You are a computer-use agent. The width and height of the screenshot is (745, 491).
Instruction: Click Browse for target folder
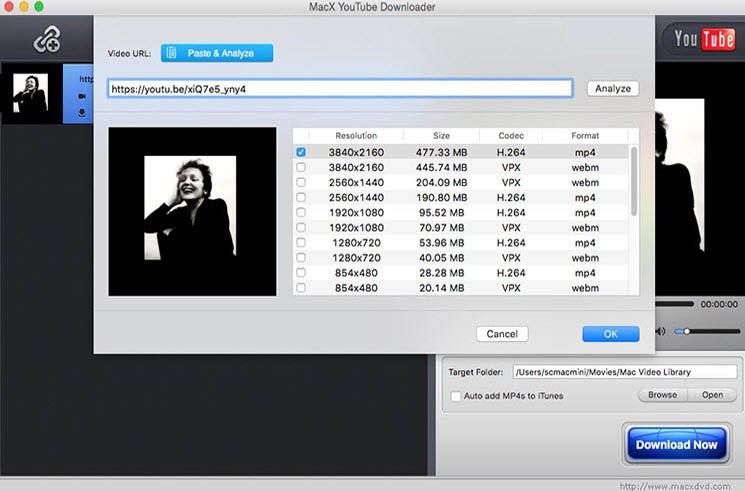662,395
